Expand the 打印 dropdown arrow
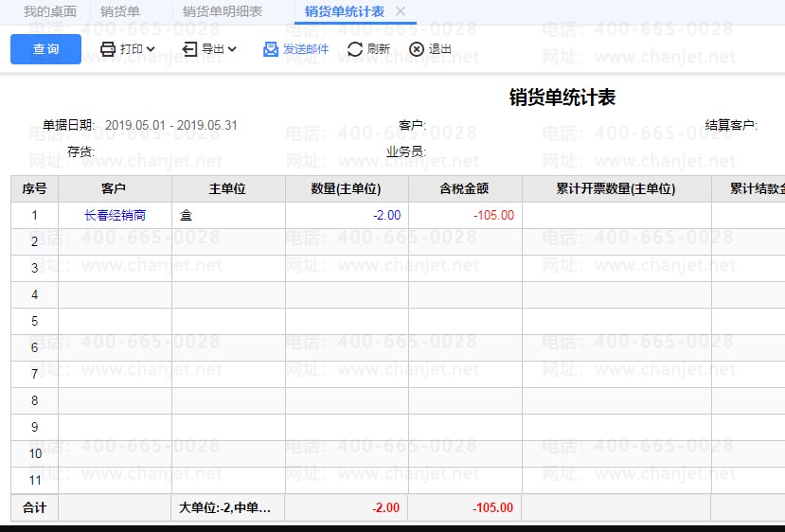 click(x=151, y=49)
